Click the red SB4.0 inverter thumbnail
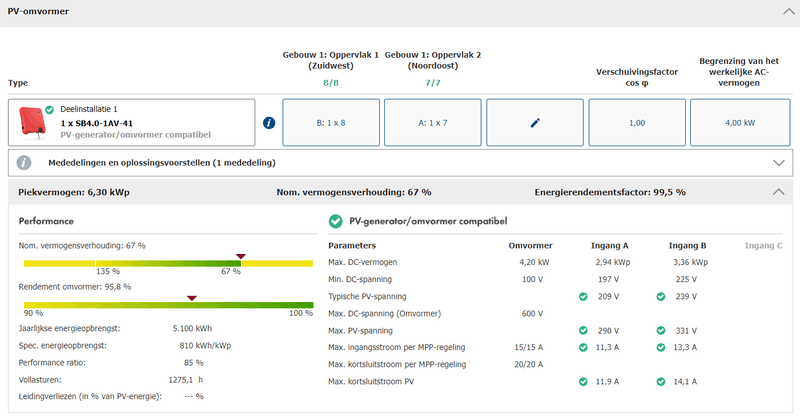The height and width of the screenshot is (418, 800). (x=31, y=123)
